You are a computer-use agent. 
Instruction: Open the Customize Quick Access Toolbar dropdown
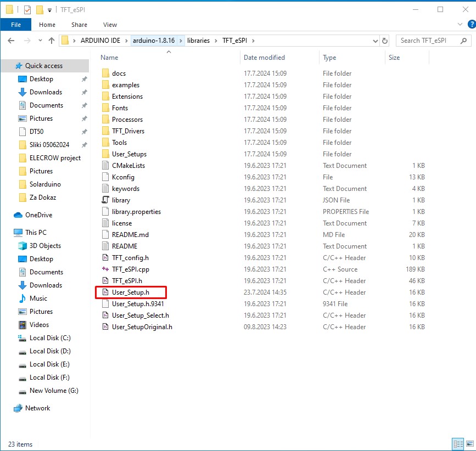[x=50, y=10]
